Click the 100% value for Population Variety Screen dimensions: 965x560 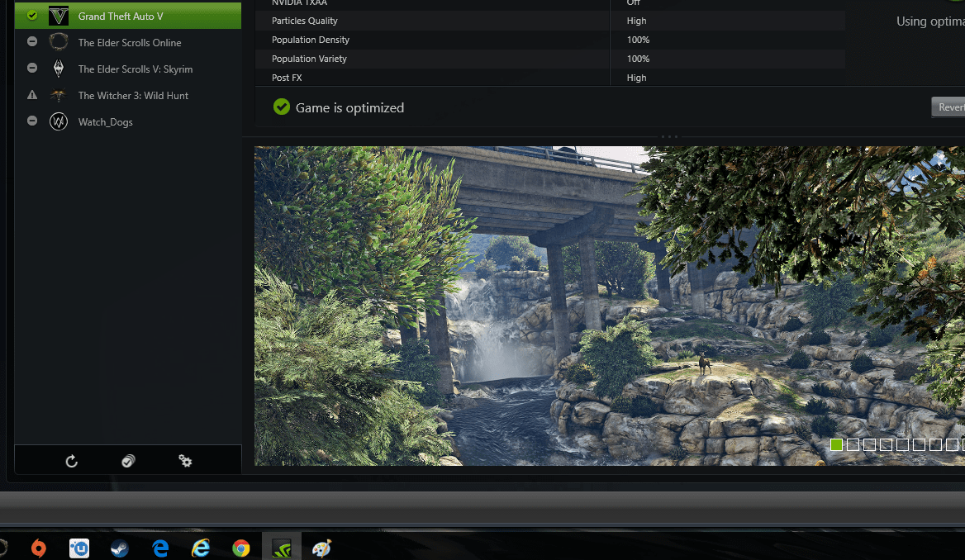point(638,59)
